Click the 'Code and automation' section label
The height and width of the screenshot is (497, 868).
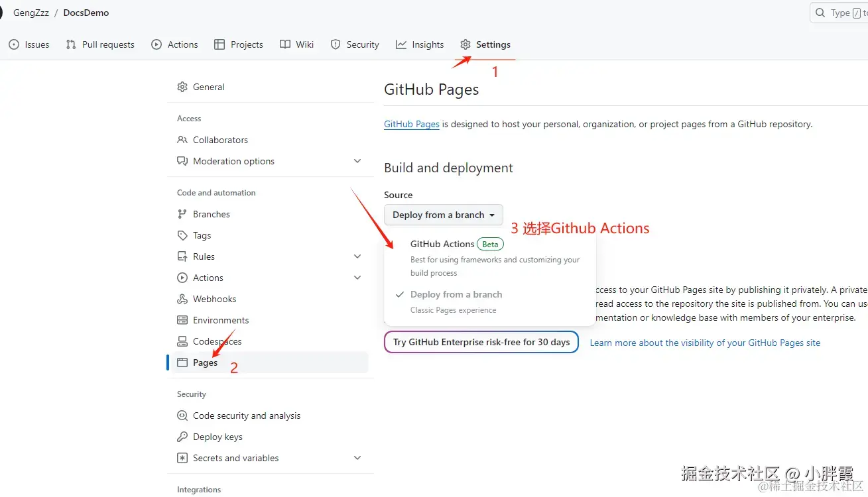[x=216, y=193]
